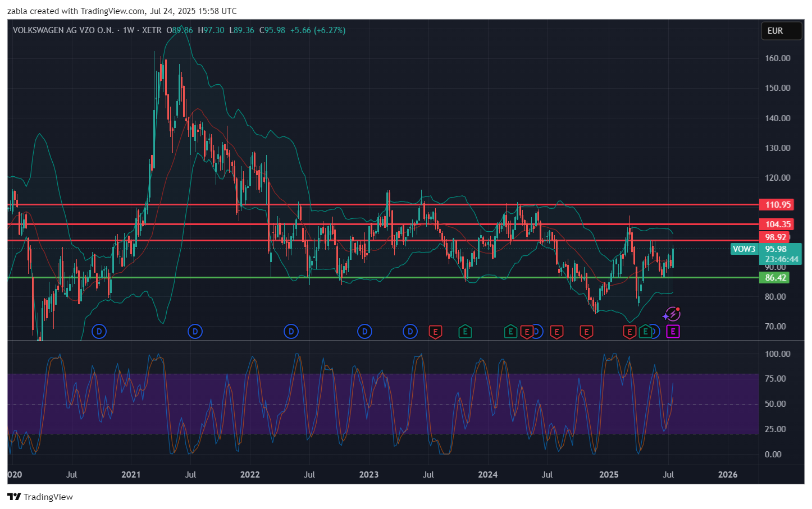Click the VOLKSWAGEN AG VZO O.N. symbol title
This screenshot has width=812, height=509.
coord(63,30)
